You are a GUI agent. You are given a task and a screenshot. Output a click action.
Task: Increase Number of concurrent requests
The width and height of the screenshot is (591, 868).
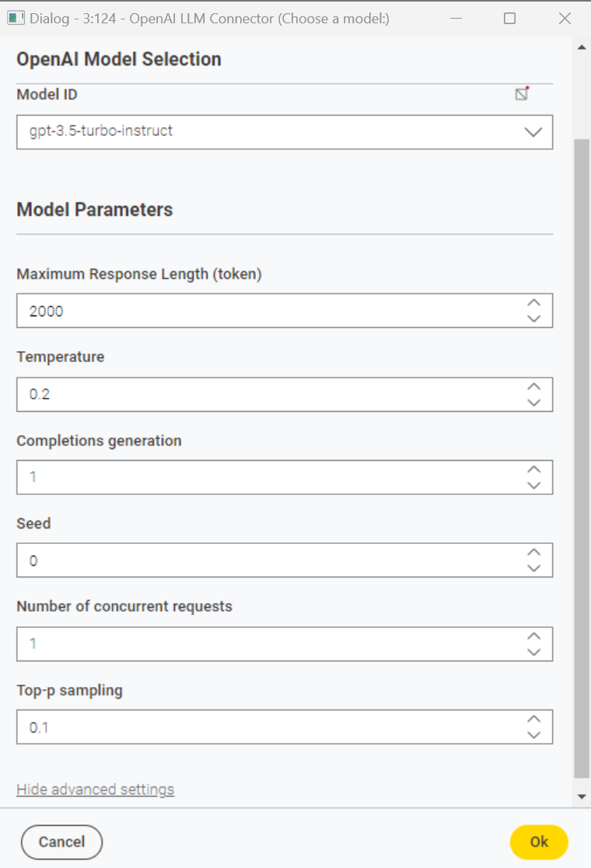pyautogui.click(x=534, y=636)
